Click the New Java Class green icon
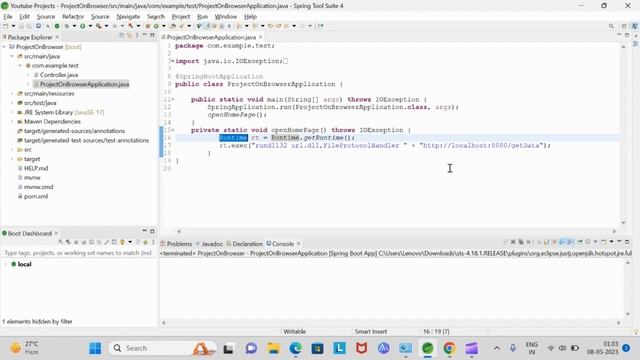The image size is (640, 360). coord(156,26)
